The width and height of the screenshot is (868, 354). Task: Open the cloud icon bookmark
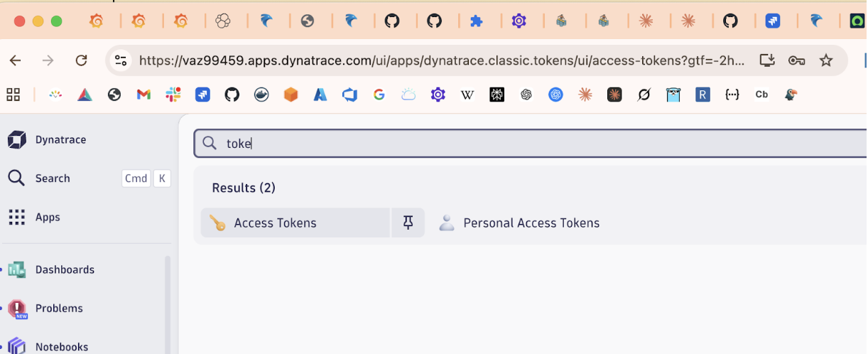click(x=408, y=95)
